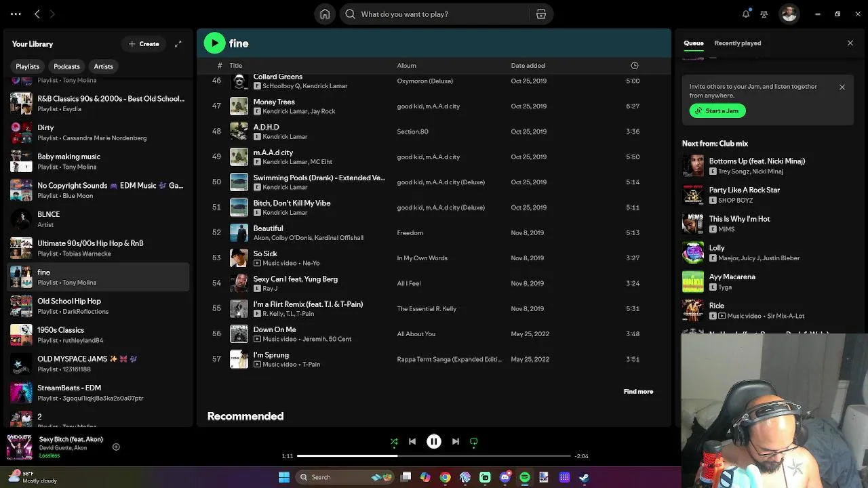Click the Create button in Your Library
Screen dimensions: 868x488
tap(144, 44)
